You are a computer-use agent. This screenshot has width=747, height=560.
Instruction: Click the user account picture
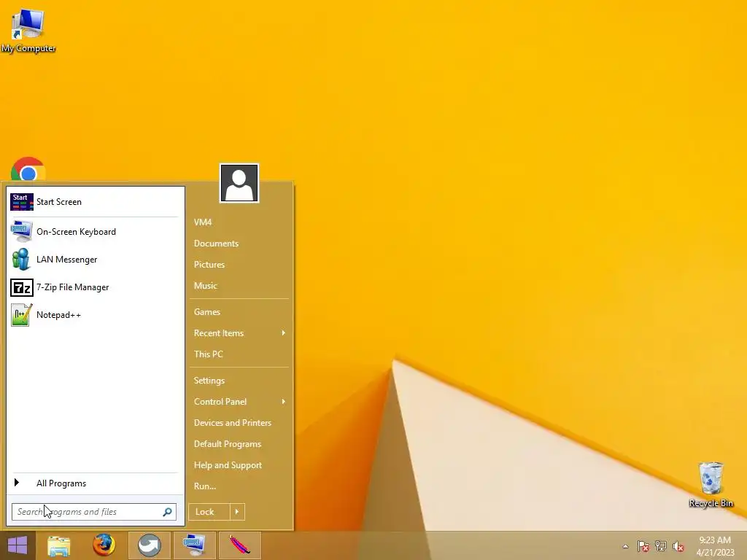pyautogui.click(x=239, y=183)
